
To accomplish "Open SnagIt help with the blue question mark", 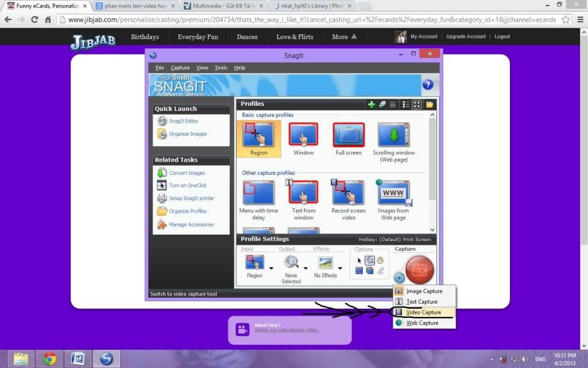I will 427,85.
